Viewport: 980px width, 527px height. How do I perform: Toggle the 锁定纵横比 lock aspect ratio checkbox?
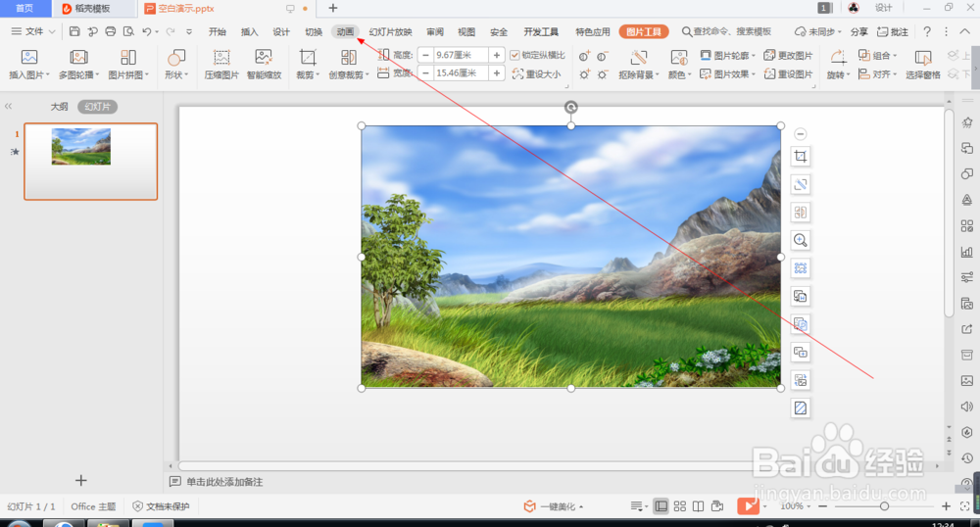coord(515,55)
